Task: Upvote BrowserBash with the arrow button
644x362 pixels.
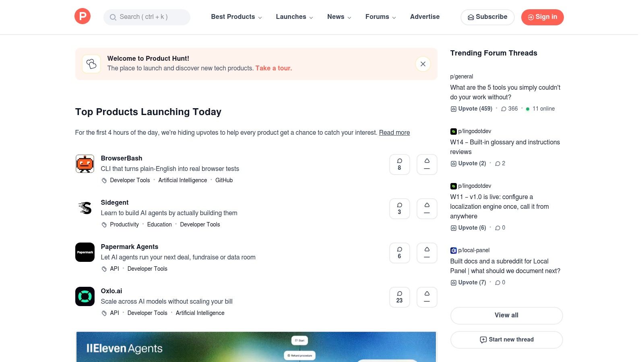Action: [x=427, y=165]
